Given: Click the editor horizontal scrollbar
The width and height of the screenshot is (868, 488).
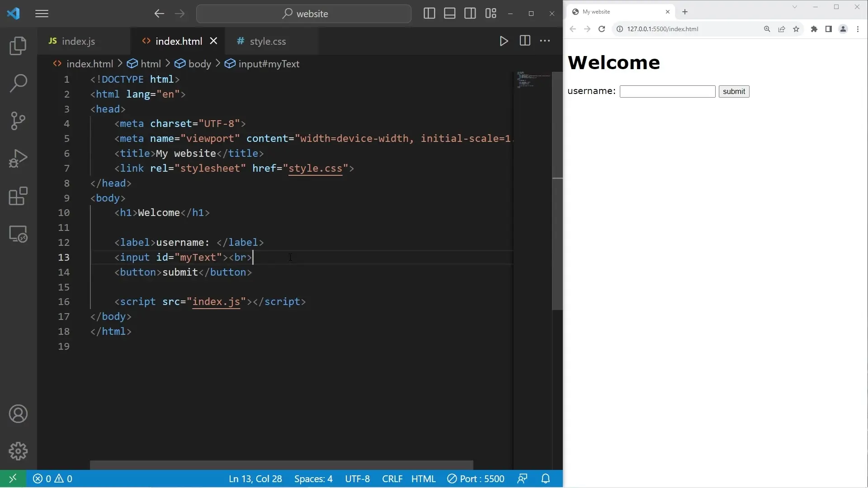Looking at the screenshot, I should click(281, 465).
